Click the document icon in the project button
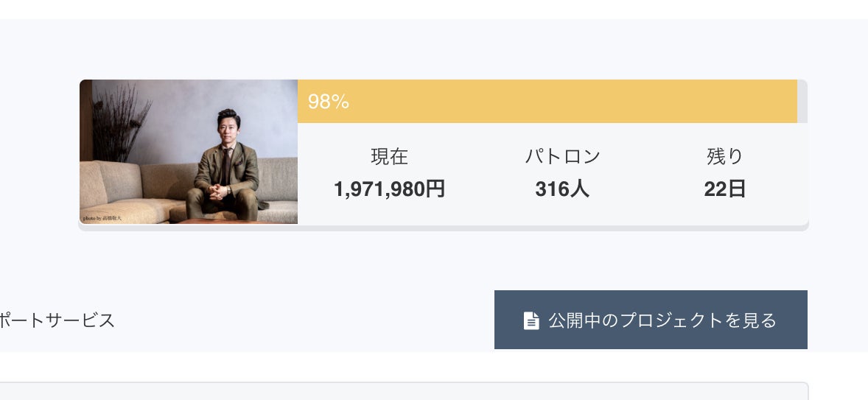Viewport: 868px width, 400px height. 531,320
